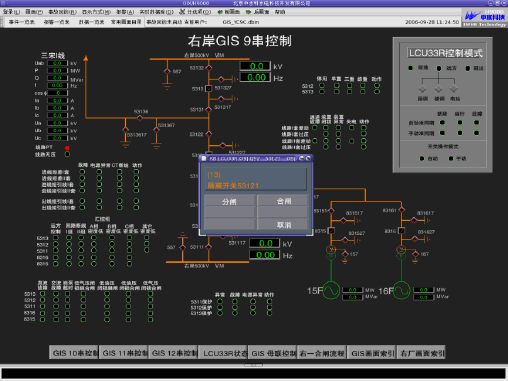Viewport: 508px width, 381px height.
Task: Click the 567 grounding switch symbol
Action: (167, 71)
